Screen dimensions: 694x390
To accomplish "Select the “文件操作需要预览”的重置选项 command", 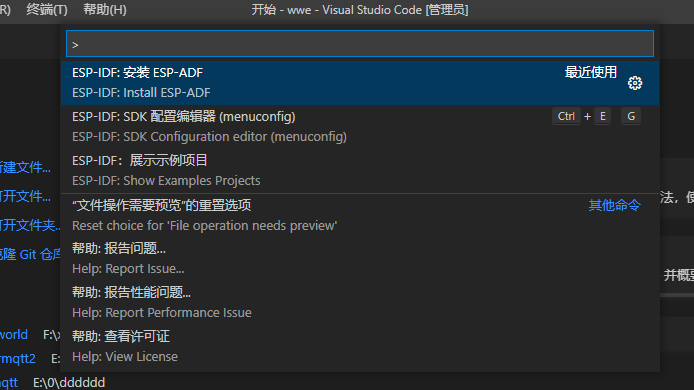I will (360, 215).
